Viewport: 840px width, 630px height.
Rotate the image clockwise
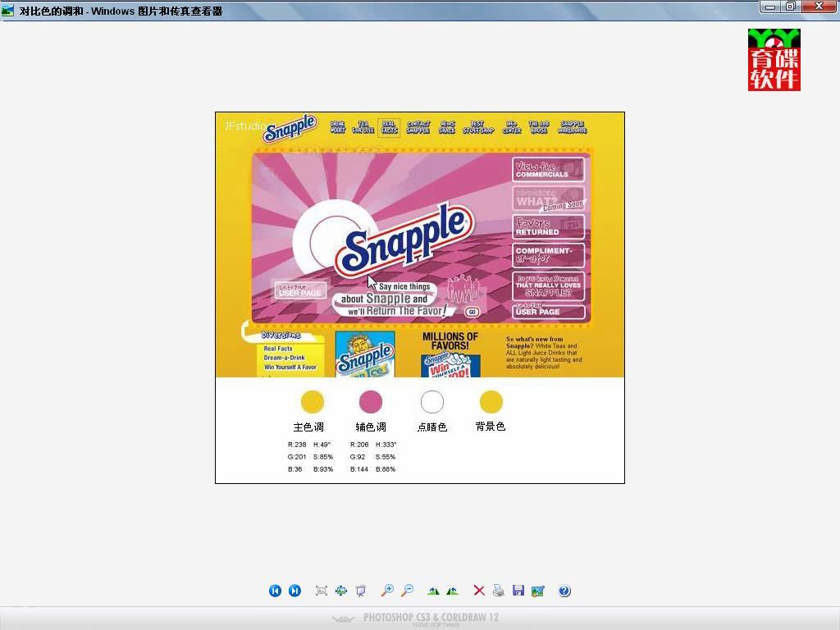[x=433, y=591]
